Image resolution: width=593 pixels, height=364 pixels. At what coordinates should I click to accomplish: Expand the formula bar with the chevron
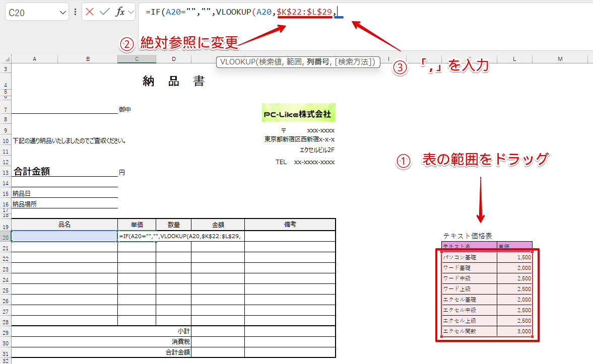click(131, 12)
